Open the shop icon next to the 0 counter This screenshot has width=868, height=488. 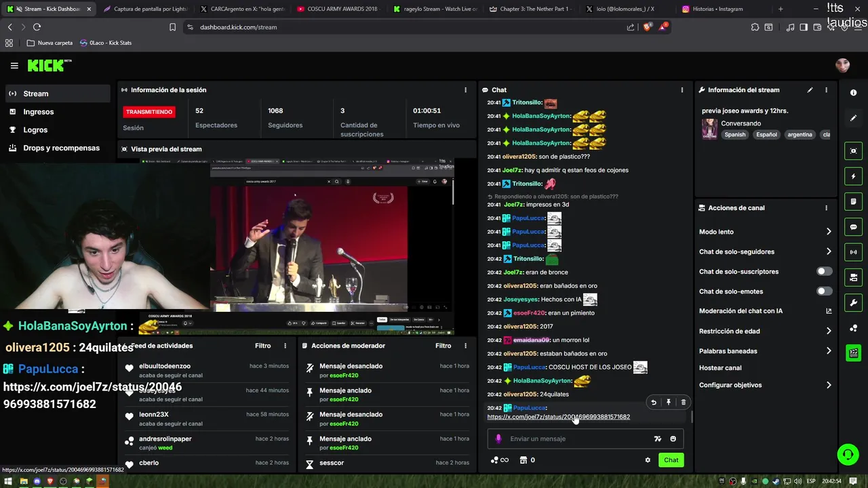(523, 460)
